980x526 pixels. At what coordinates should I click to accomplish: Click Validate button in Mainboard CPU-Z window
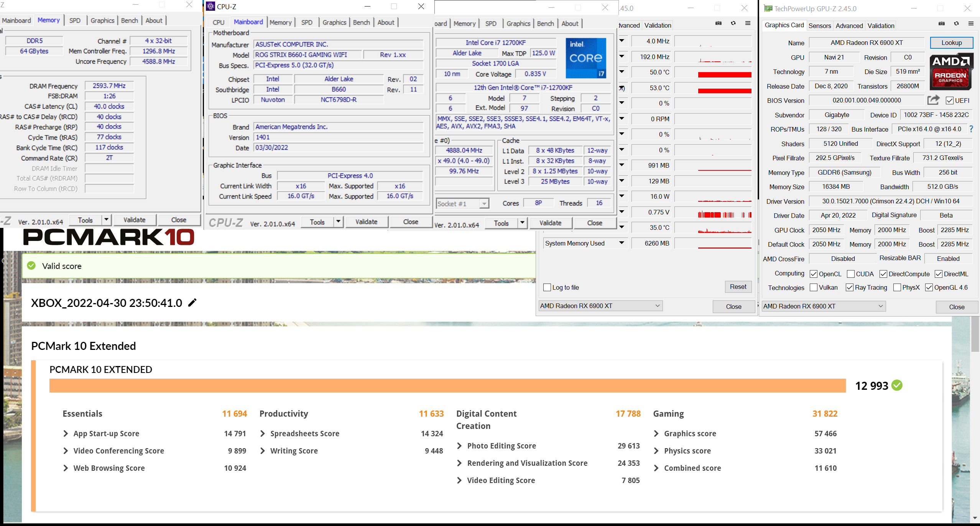pyautogui.click(x=366, y=222)
